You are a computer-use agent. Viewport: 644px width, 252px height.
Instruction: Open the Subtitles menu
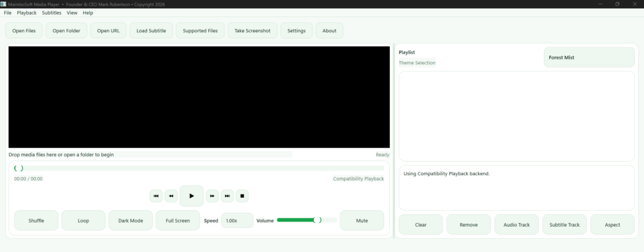52,13
